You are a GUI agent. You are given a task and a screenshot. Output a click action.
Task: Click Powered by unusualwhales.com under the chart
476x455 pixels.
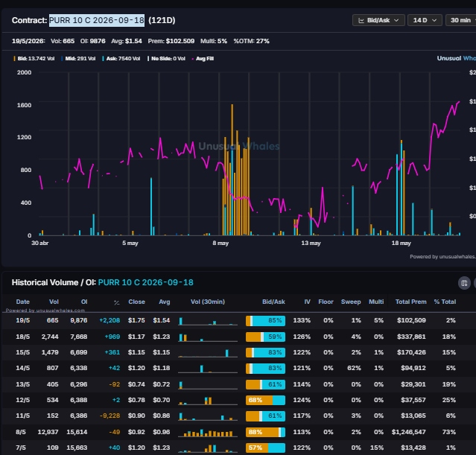click(x=442, y=257)
